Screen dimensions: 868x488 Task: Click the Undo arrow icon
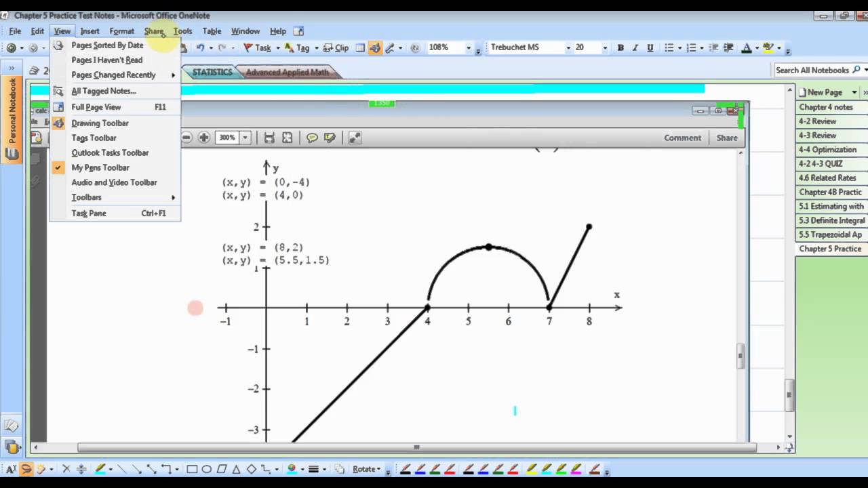tap(200, 47)
